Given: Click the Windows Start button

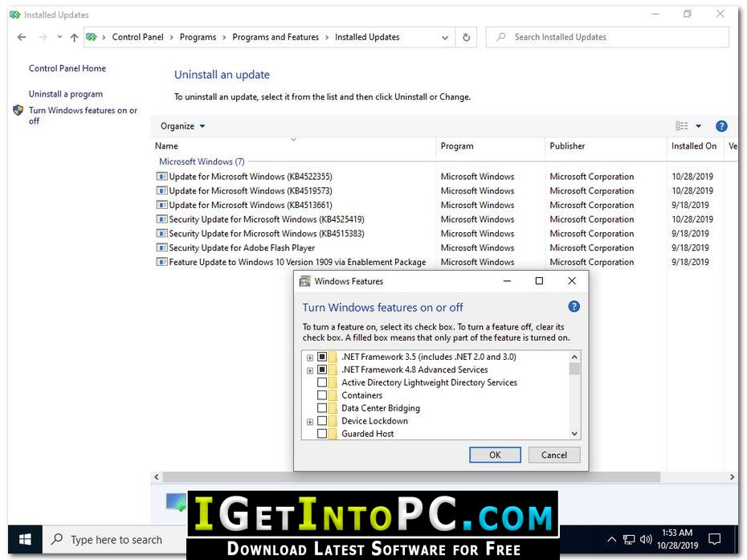Looking at the screenshot, I should [x=25, y=539].
